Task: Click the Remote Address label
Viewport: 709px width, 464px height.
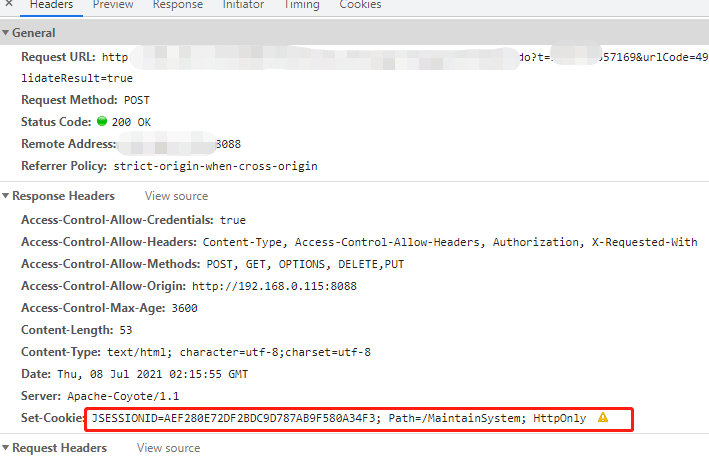Action: click(69, 144)
